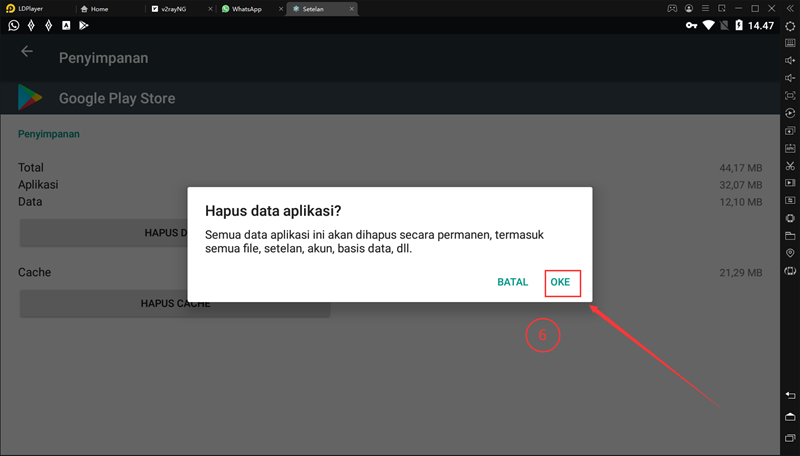Cancel the dialog with BATAL
800x456 pixels.
point(512,282)
